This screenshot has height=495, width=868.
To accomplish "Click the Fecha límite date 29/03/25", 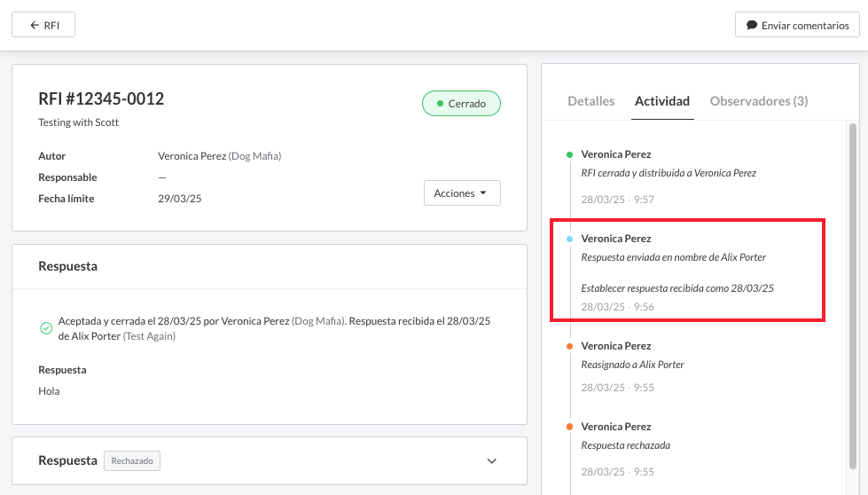I will pyautogui.click(x=180, y=199).
